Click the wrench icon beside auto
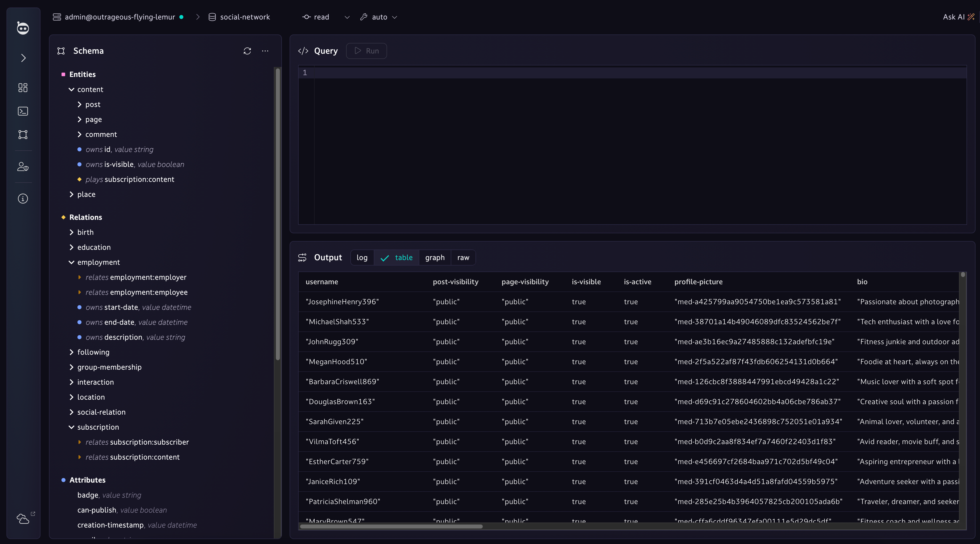This screenshot has width=980, height=544. click(364, 17)
